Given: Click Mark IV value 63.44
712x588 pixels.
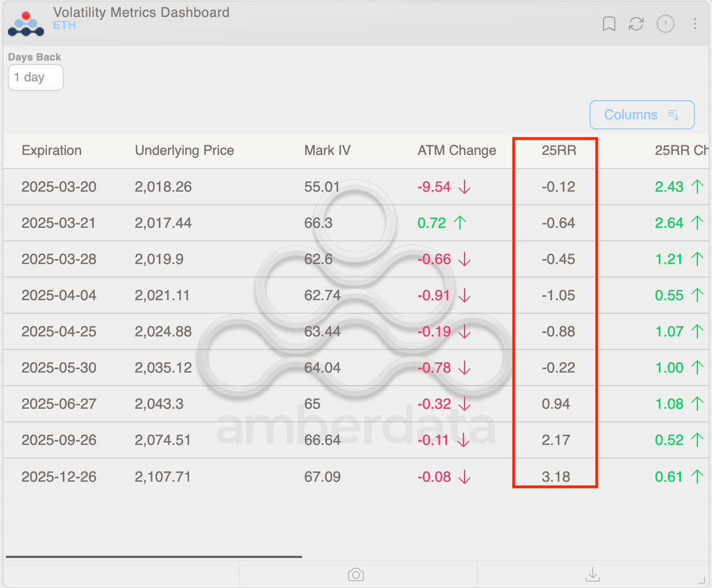Looking at the screenshot, I should click(322, 331).
